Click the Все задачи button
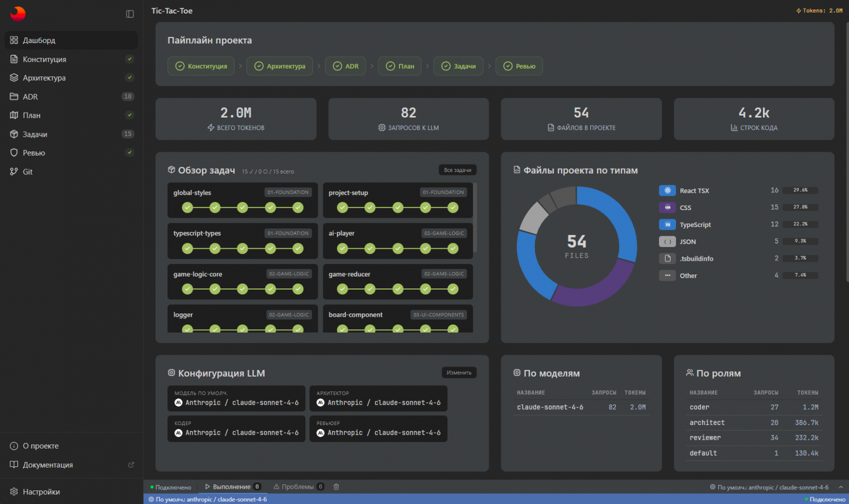This screenshot has height=504, width=849. [457, 170]
